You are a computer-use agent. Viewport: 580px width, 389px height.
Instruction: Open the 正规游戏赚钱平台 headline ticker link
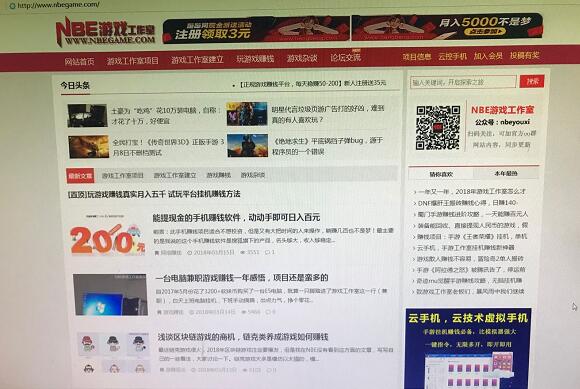coord(313,84)
